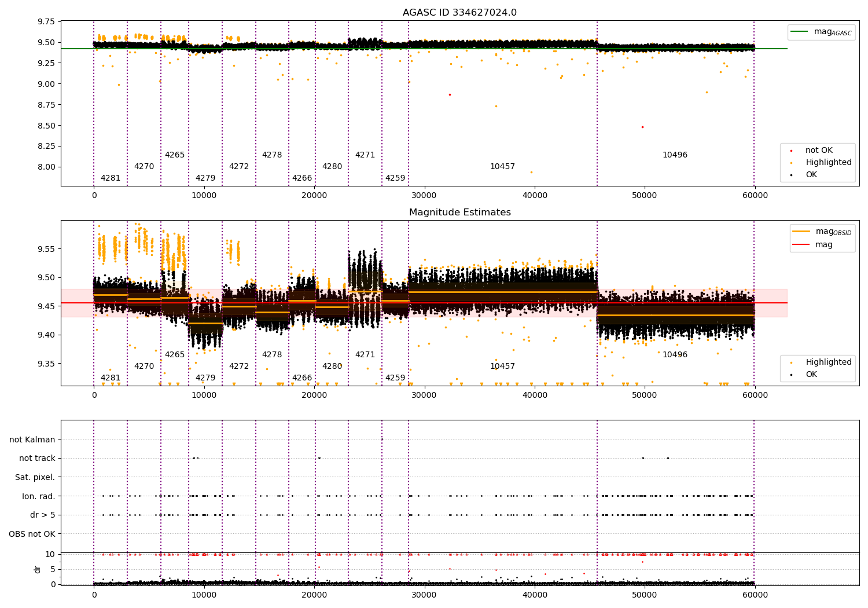Click OBSID label 4266 in Magnitude Estimates plot
Viewport: 868px width, 608px height.
[x=302, y=378]
